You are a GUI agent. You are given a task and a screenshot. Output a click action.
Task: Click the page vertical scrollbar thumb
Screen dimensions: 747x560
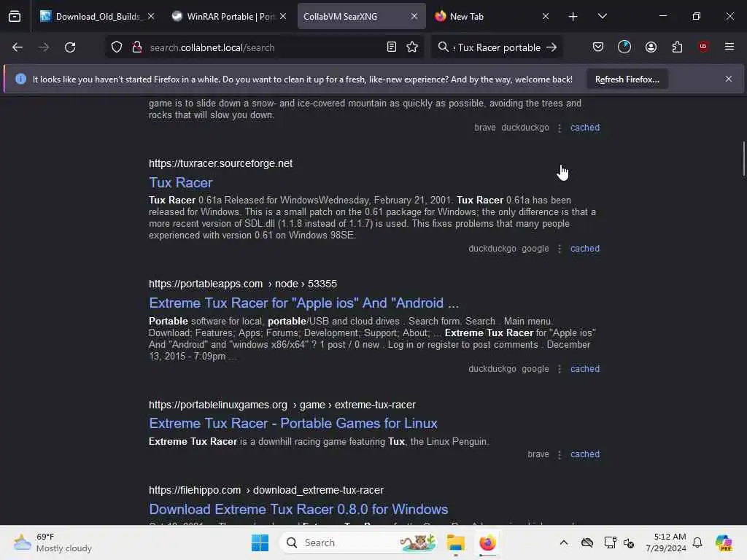[x=743, y=158]
